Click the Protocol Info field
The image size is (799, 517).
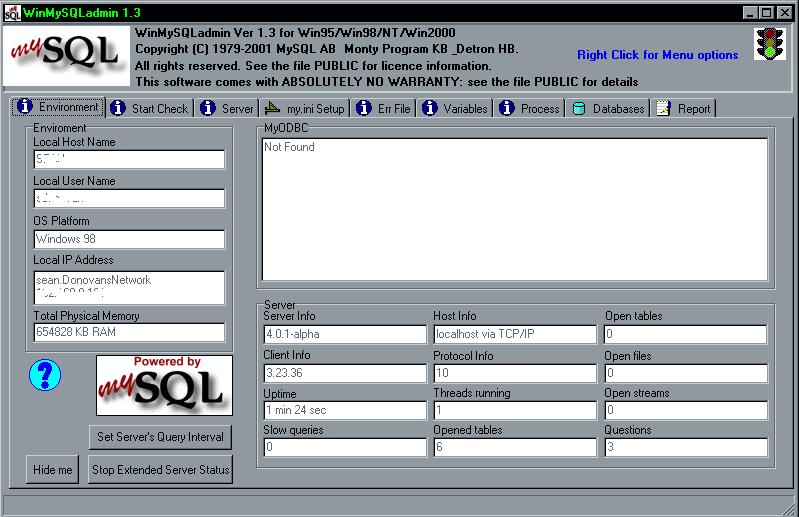pyautogui.click(x=515, y=373)
